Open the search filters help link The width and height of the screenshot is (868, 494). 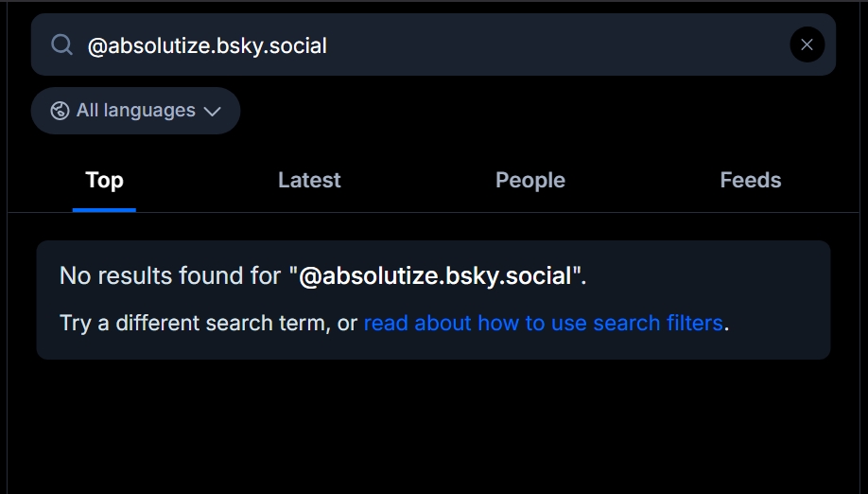point(543,323)
